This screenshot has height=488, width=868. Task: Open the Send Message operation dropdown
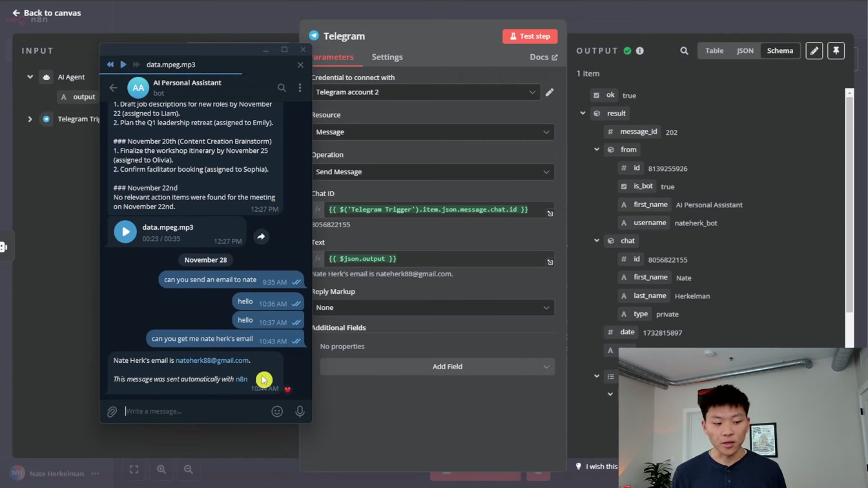433,172
